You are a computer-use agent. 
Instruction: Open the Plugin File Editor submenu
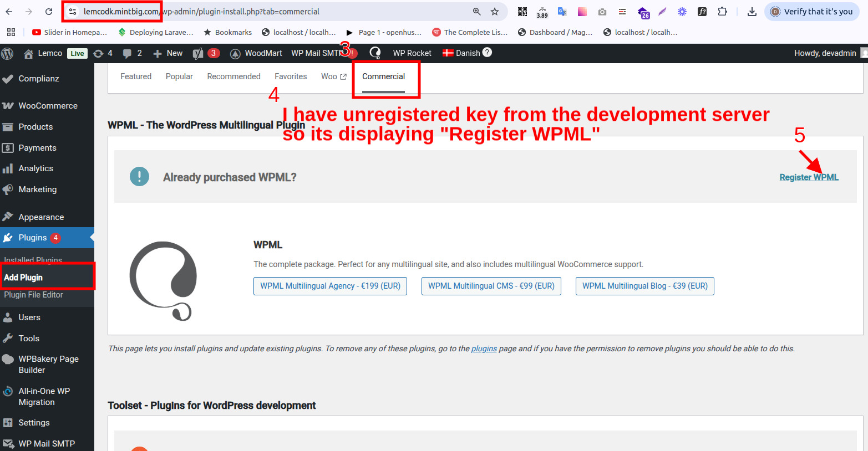pyautogui.click(x=33, y=295)
